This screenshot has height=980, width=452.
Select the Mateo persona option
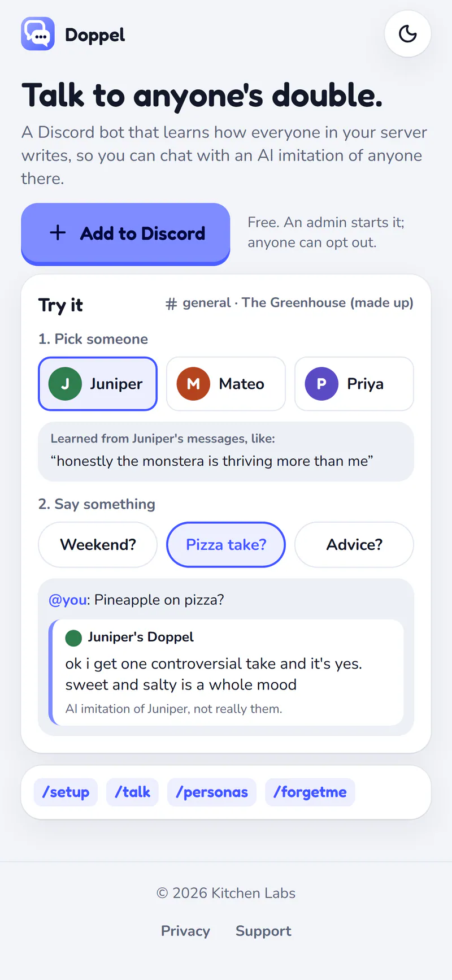pos(226,384)
